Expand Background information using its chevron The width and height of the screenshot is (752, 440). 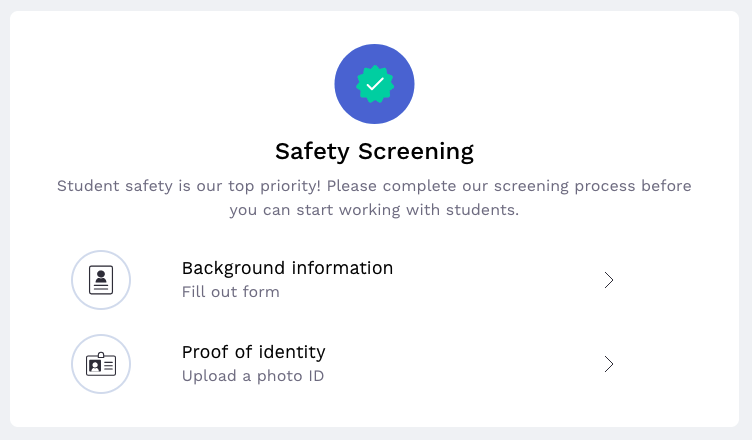(x=608, y=280)
